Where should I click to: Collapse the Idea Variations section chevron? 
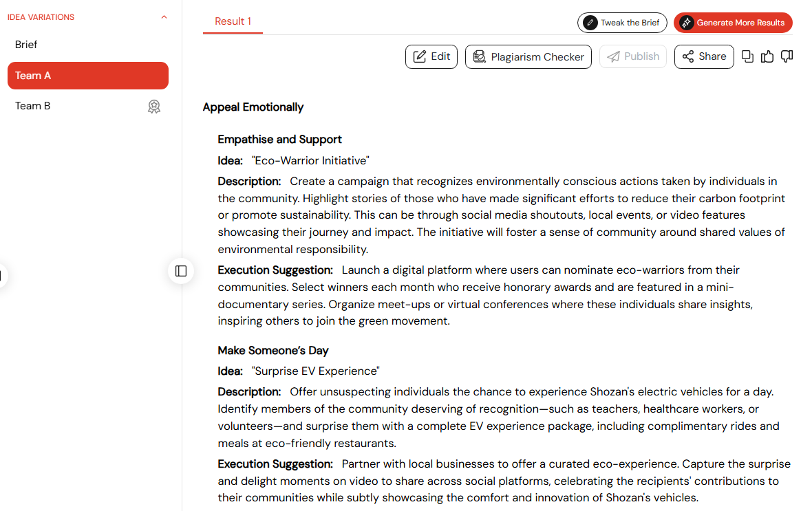[x=164, y=17]
